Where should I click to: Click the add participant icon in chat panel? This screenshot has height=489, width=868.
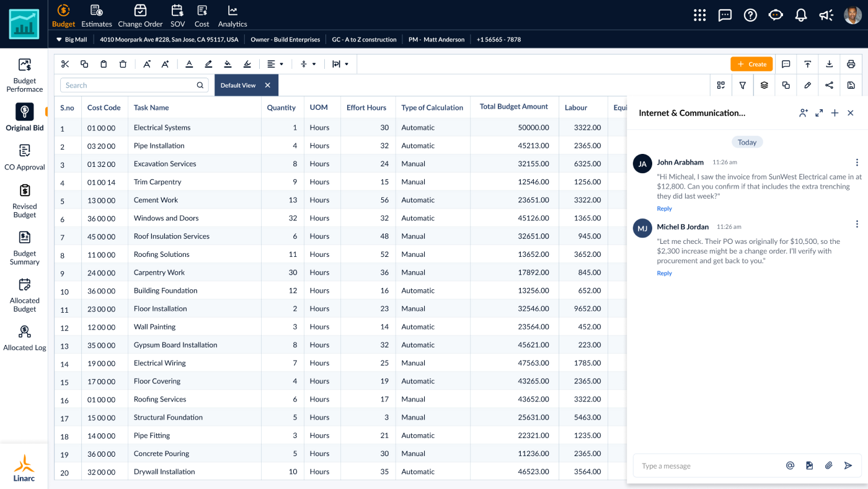tap(804, 113)
